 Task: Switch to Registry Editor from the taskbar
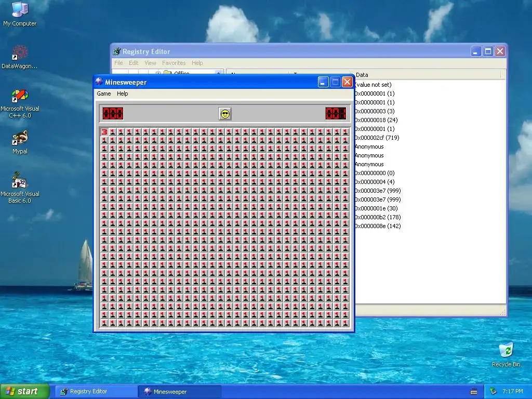96,392
